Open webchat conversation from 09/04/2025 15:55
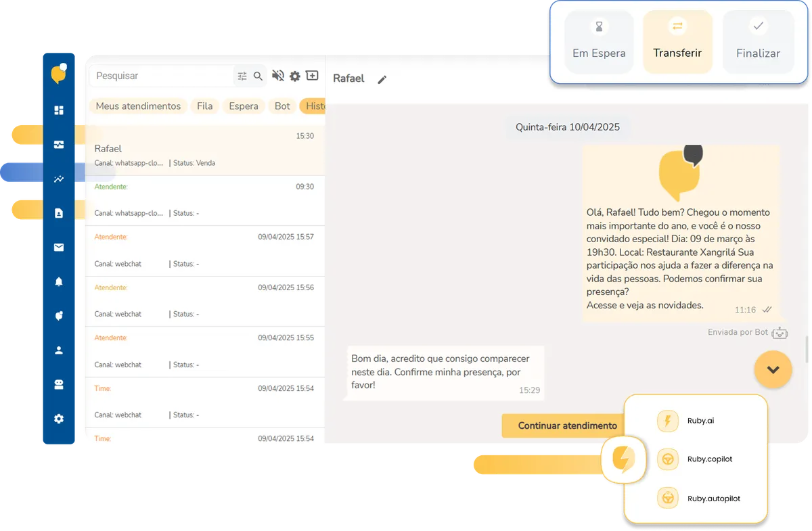Screen dimensions: 812x531 tap(205, 352)
